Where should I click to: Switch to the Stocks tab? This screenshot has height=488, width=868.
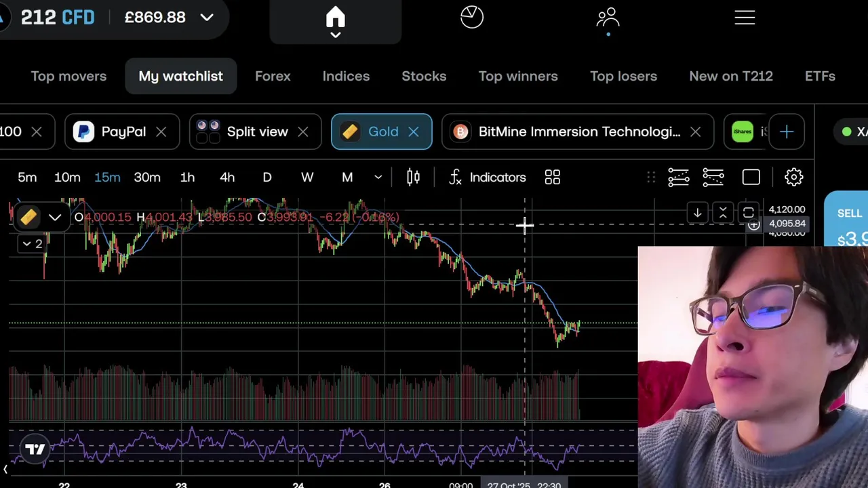click(424, 76)
